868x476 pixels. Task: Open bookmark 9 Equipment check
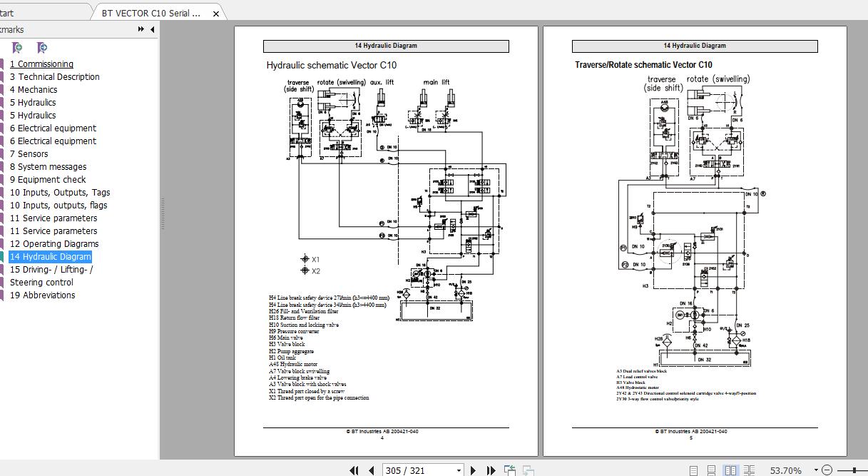(48, 180)
